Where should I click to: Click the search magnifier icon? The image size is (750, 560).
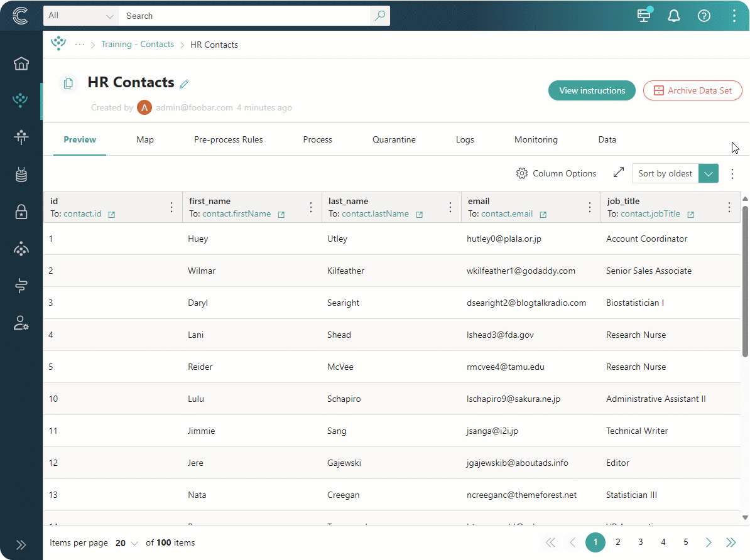380,16
